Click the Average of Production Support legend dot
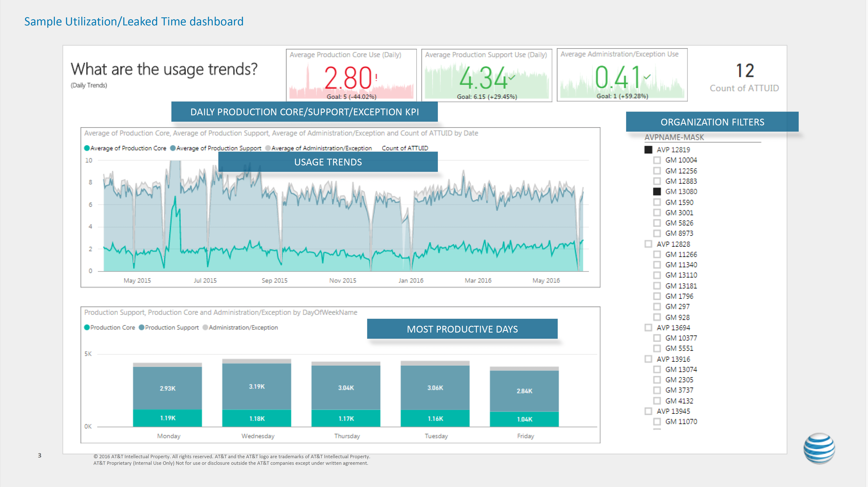868x487 pixels. tap(173, 148)
